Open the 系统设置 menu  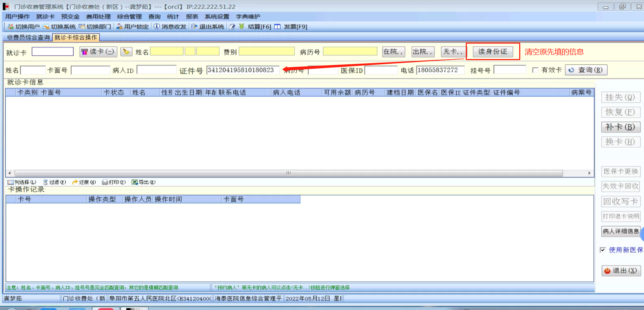(x=217, y=17)
